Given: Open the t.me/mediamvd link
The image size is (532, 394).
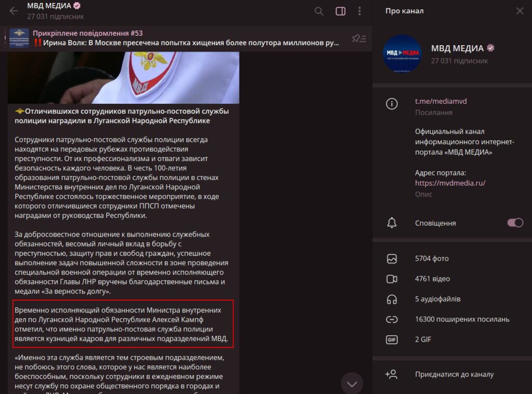Looking at the screenshot, I should [x=441, y=101].
